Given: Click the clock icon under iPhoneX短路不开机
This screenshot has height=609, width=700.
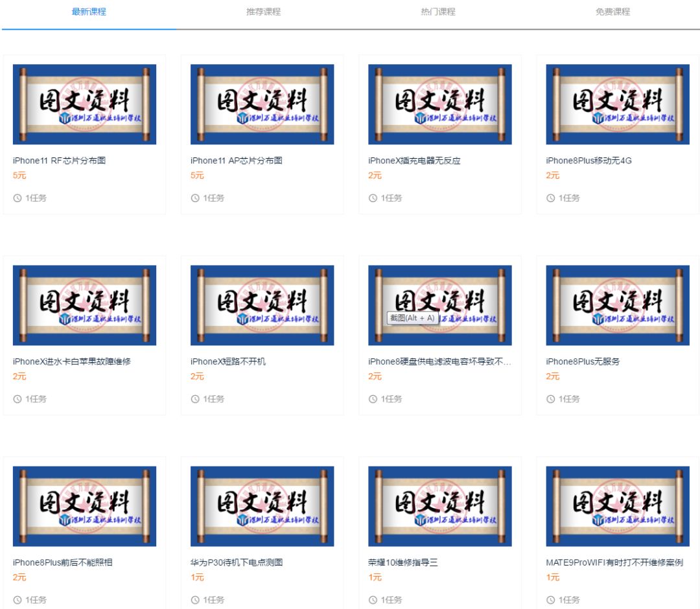Looking at the screenshot, I should [x=195, y=399].
